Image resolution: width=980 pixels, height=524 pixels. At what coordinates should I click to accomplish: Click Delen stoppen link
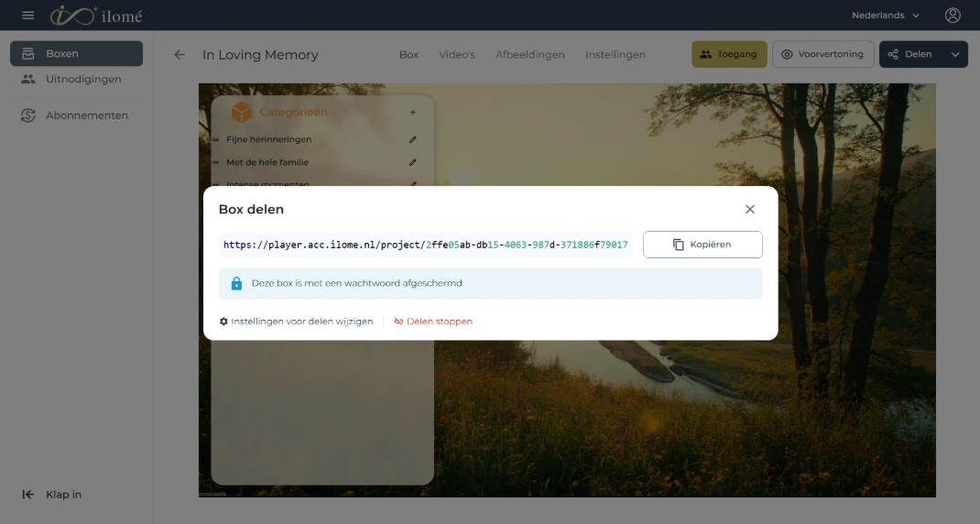click(433, 322)
